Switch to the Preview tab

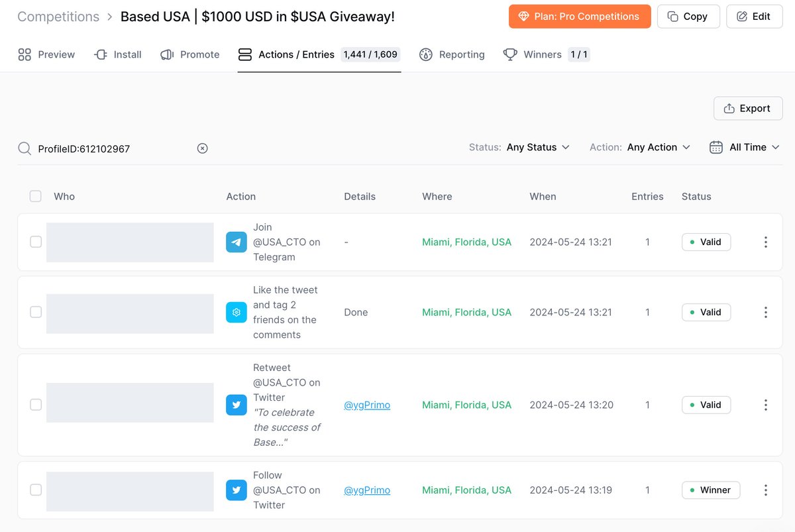pyautogui.click(x=46, y=54)
